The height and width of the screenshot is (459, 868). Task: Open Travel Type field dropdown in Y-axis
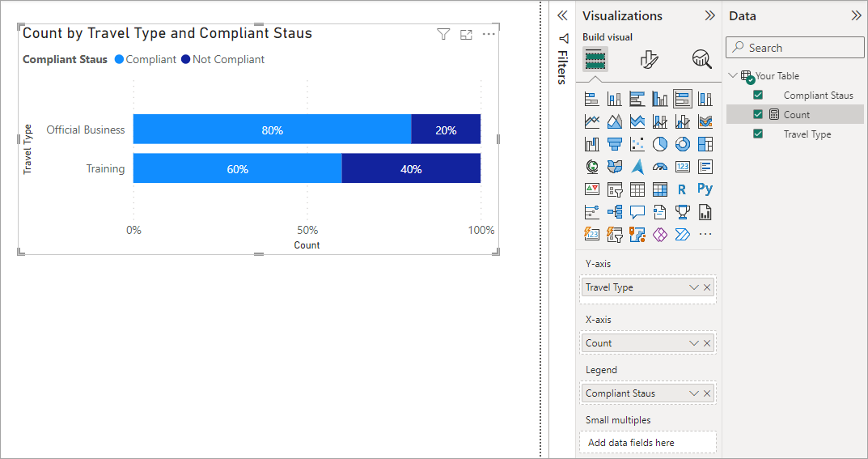pos(693,287)
